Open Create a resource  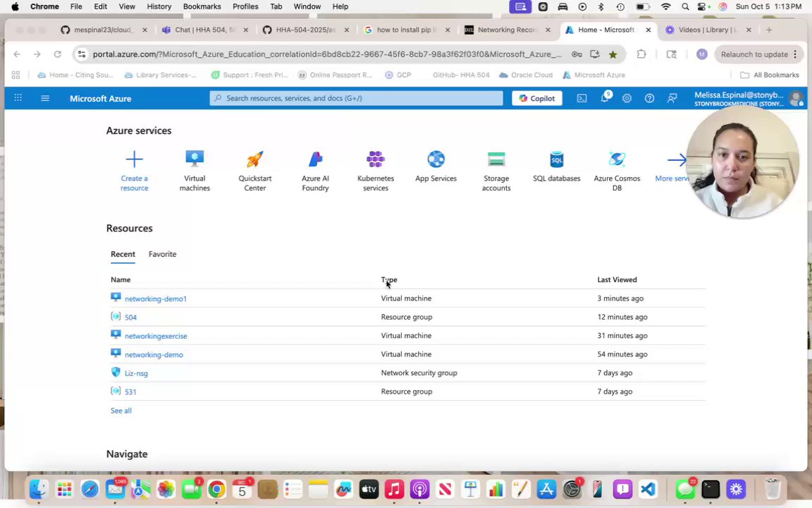point(134,171)
